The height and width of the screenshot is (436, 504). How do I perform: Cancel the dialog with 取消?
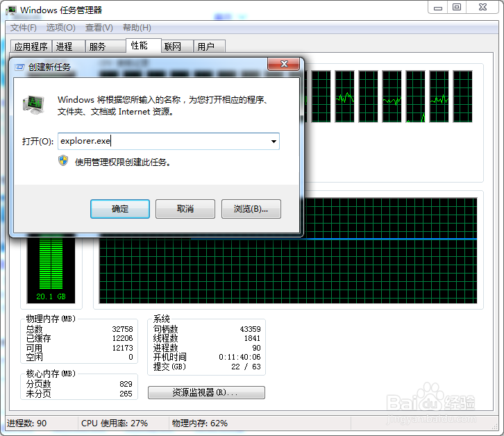click(185, 209)
